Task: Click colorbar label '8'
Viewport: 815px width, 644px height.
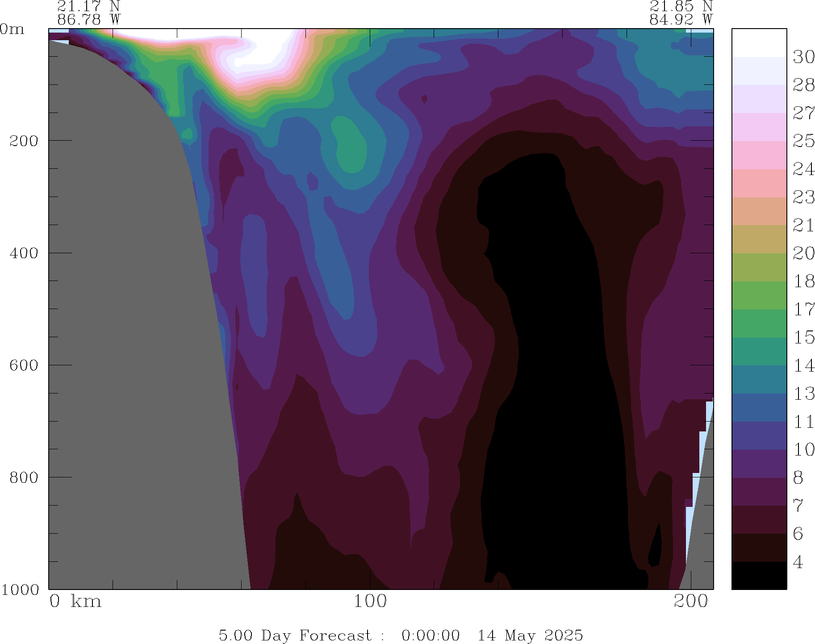Action: point(798,478)
